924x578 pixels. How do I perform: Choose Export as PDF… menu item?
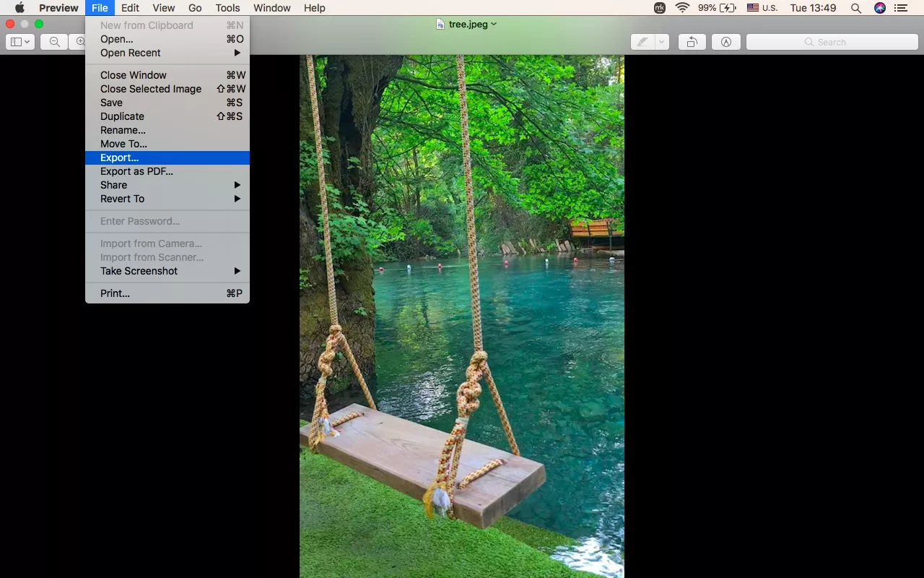point(136,171)
